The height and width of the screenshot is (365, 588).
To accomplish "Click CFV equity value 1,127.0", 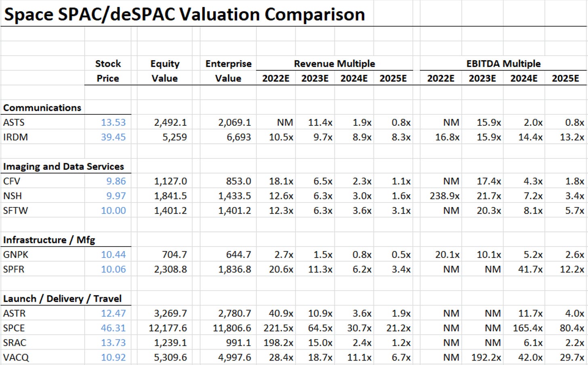I will [170, 181].
